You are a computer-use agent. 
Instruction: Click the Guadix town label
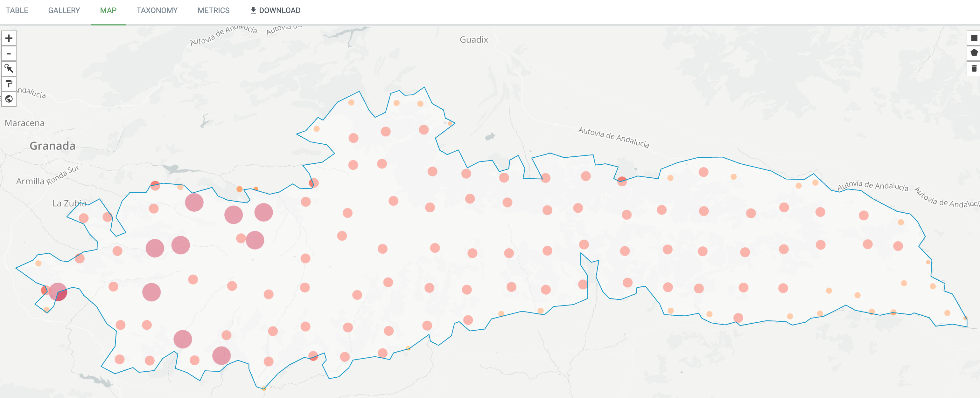point(474,39)
